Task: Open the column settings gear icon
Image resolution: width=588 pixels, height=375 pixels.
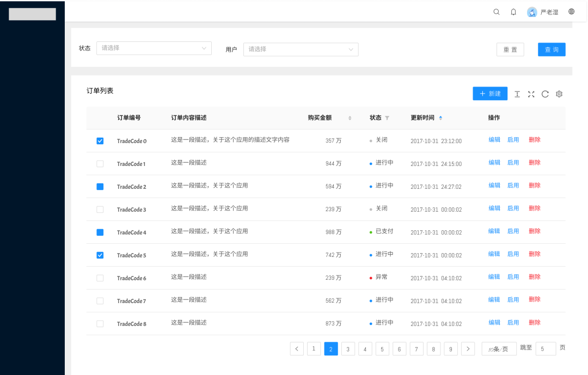Action: [559, 94]
